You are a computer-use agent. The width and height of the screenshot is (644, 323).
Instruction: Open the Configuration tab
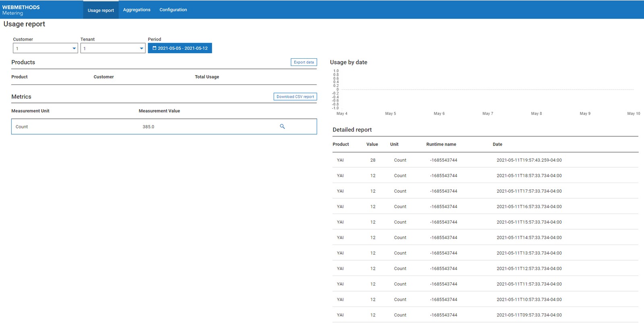pos(173,10)
